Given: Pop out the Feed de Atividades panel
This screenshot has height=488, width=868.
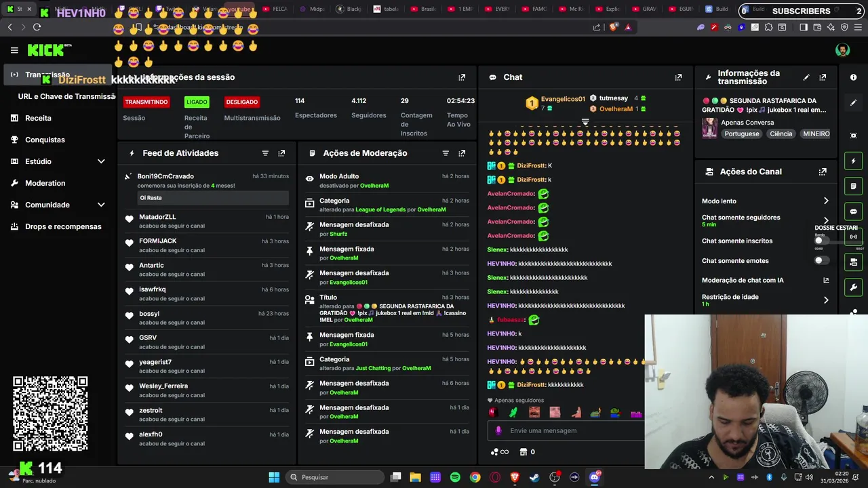Looking at the screenshot, I should 281,153.
